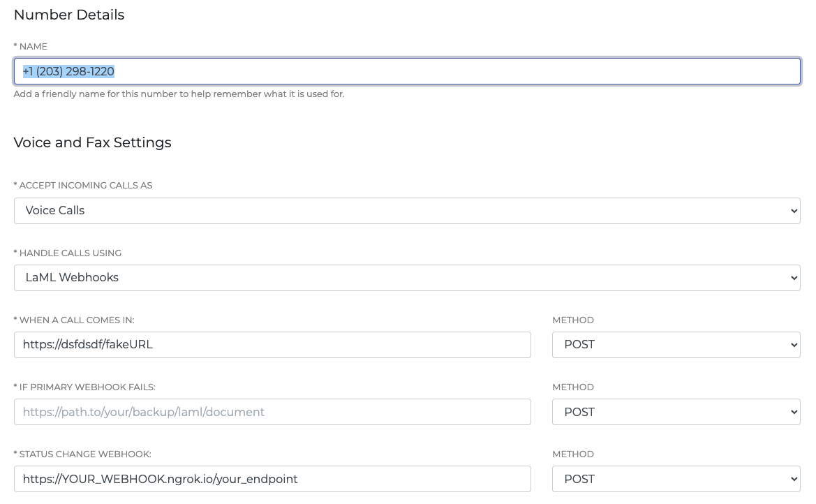816x504 pixels.
Task: Click the When A Call Comes In URL field
Action: [x=272, y=344]
